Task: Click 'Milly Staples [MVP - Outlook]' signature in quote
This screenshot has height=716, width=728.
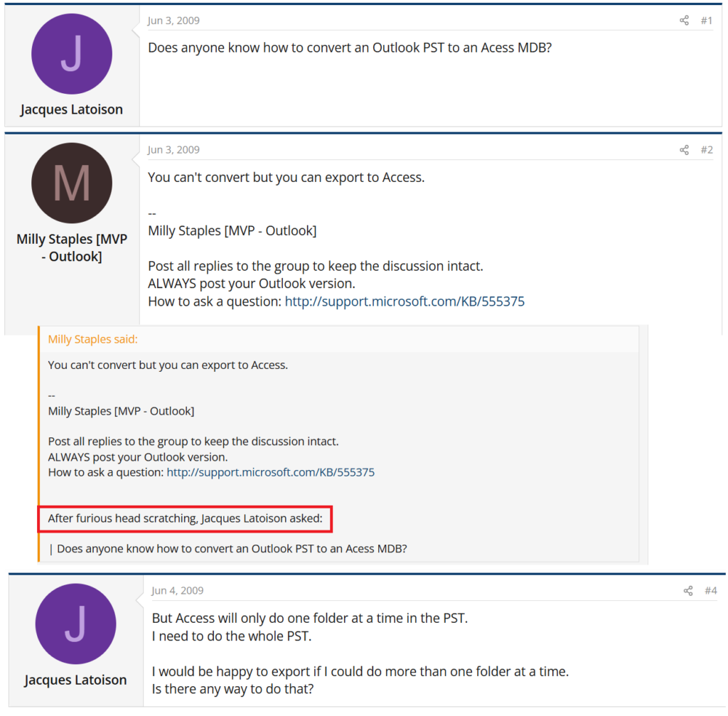Action: tap(121, 412)
